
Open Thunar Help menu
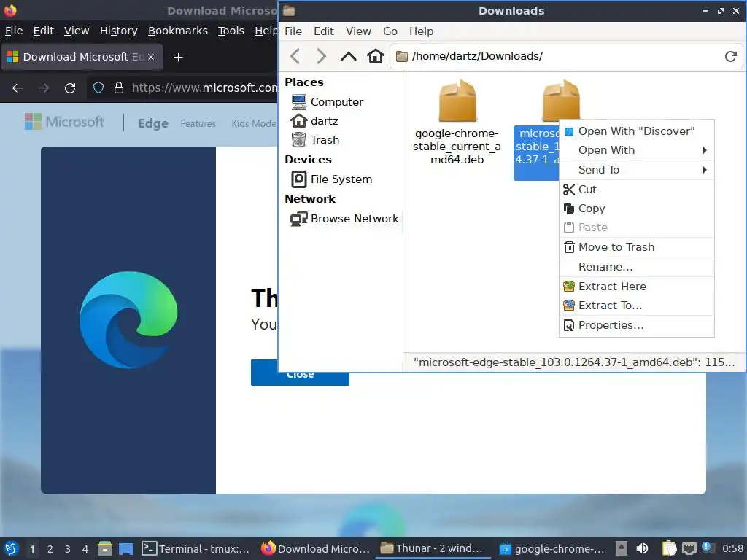[421, 31]
